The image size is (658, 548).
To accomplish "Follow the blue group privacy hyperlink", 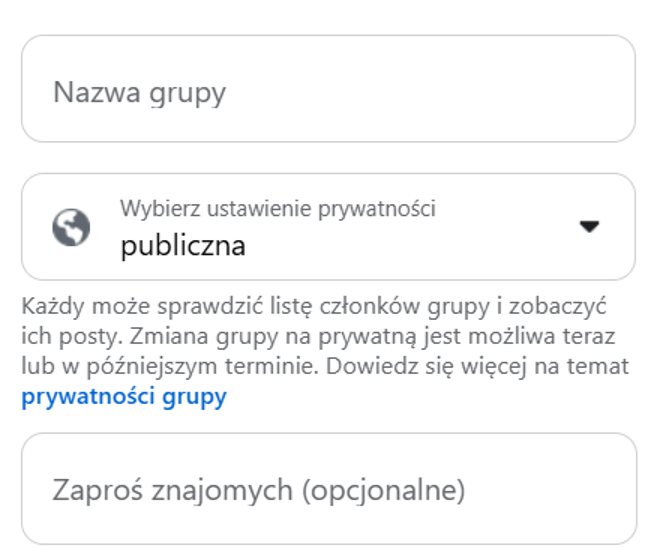I will coord(124,396).
